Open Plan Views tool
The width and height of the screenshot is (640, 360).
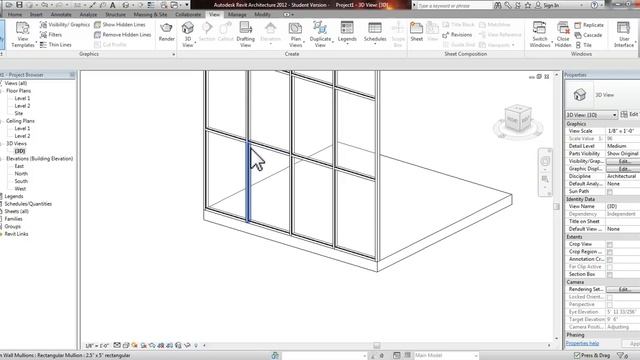tap(296, 34)
